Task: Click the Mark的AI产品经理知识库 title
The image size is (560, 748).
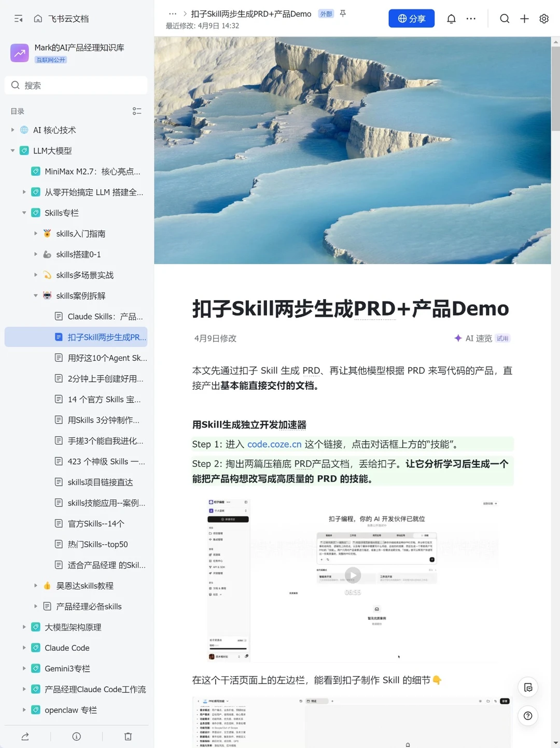Action: [x=79, y=48]
